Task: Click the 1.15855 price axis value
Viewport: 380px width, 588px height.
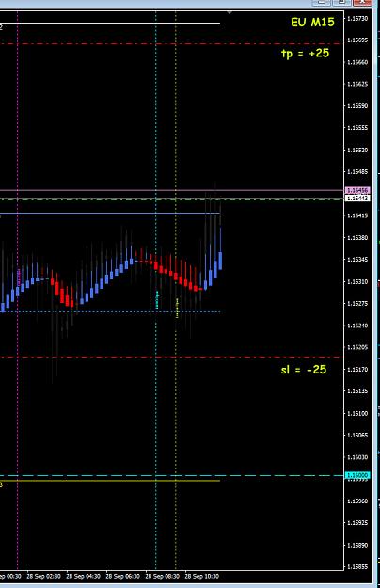Action: [x=357, y=567]
